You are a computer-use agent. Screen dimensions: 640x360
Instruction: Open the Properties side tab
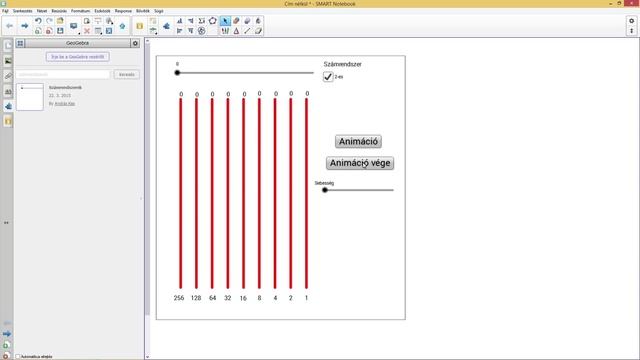pos(8,91)
